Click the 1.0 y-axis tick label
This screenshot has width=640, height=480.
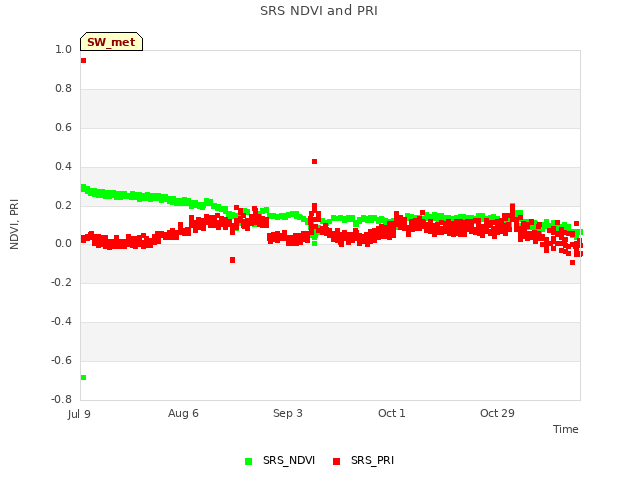click(x=63, y=49)
